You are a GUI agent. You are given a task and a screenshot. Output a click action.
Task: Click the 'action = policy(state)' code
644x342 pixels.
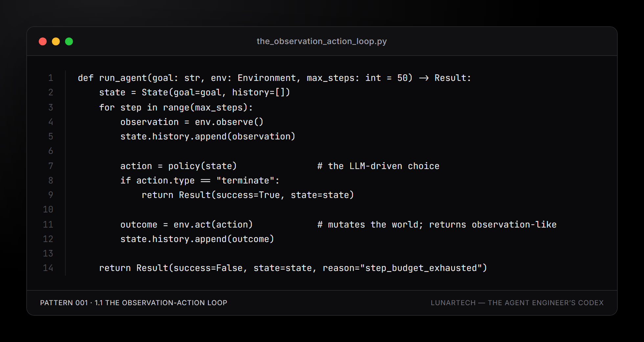pyautogui.click(x=178, y=166)
